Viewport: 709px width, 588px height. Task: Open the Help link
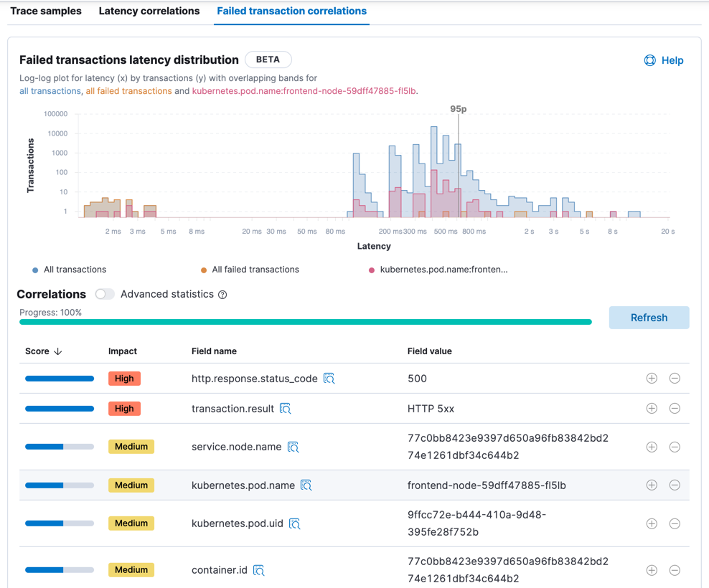click(664, 60)
